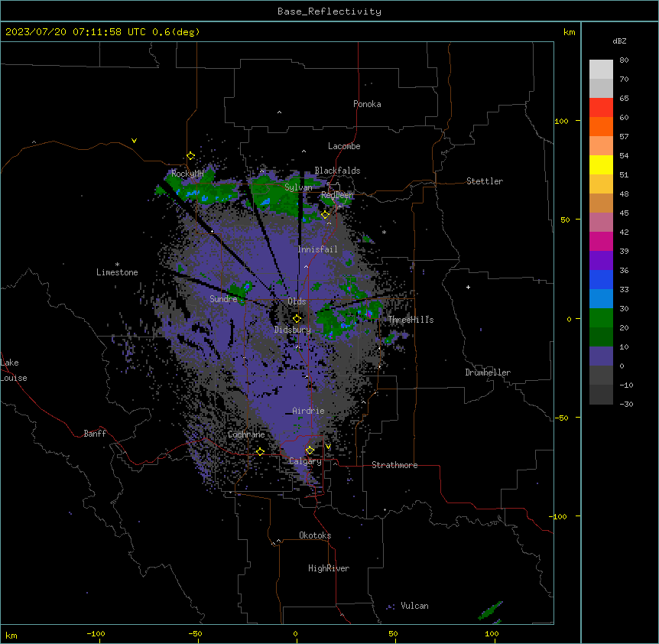Image resolution: width=659 pixels, height=644 pixels.
Task: Click the Lacombe city label
Action: coord(344,146)
